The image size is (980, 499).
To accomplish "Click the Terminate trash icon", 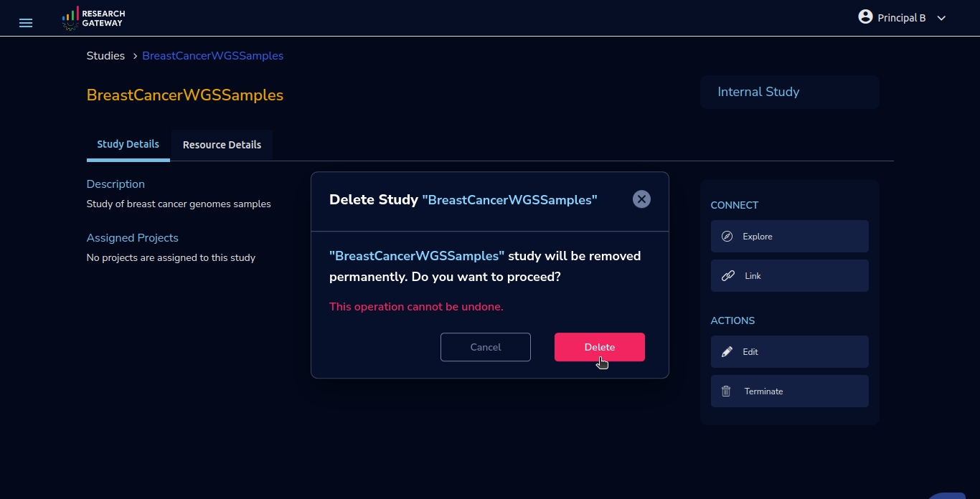I will pyautogui.click(x=726, y=391).
